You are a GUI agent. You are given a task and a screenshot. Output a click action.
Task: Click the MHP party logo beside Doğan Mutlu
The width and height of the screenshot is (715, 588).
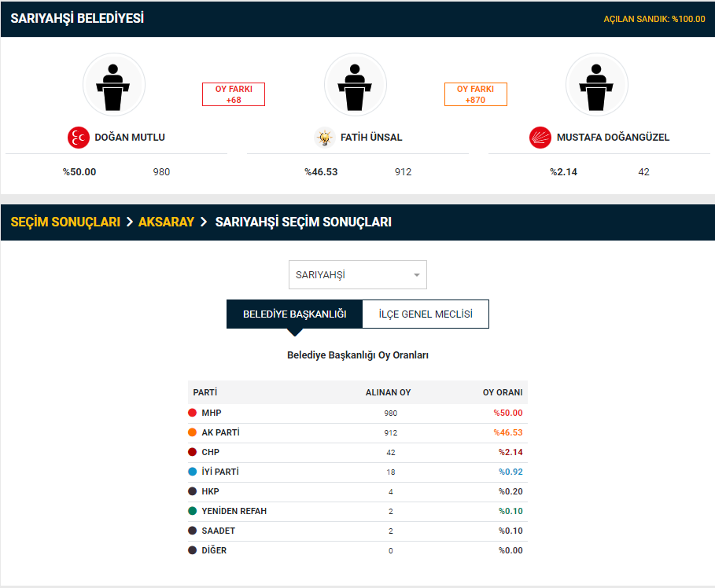point(79,138)
